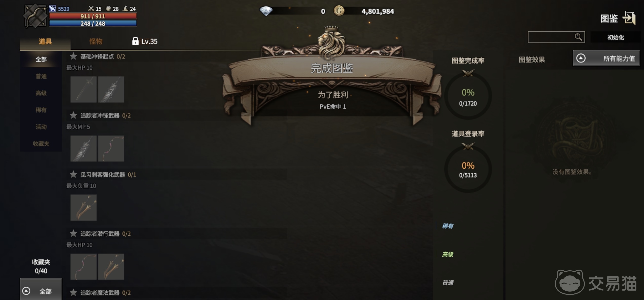Click the gold coin icon
The width and height of the screenshot is (644, 300).
click(x=339, y=11)
